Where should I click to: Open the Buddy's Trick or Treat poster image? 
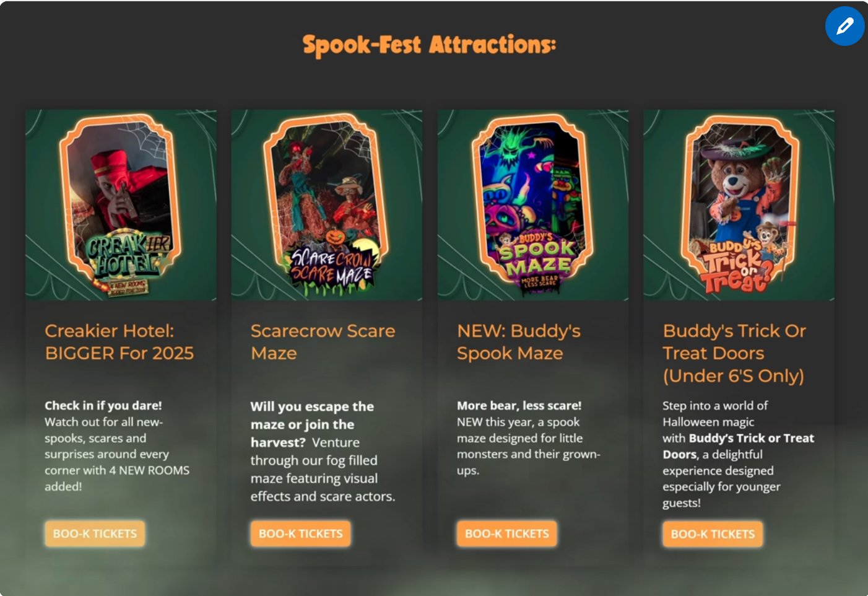point(739,205)
